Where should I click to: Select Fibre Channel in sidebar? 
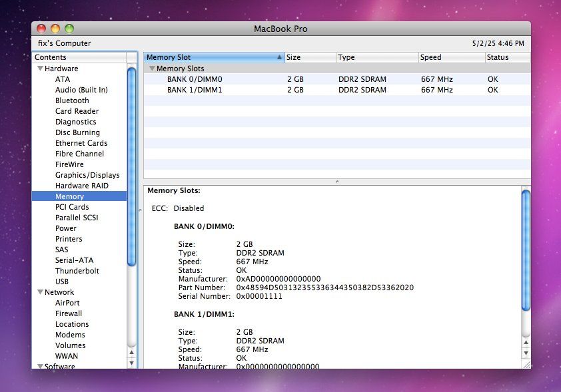tap(80, 154)
